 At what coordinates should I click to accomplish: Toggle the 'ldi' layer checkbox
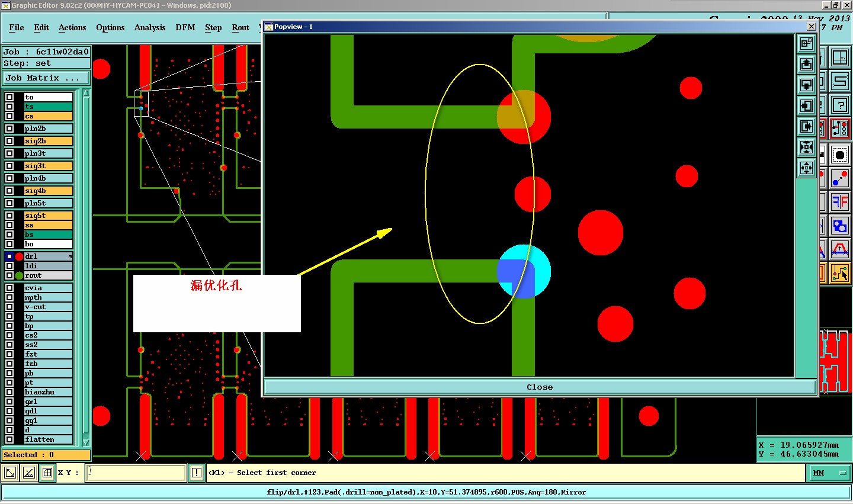point(9,266)
